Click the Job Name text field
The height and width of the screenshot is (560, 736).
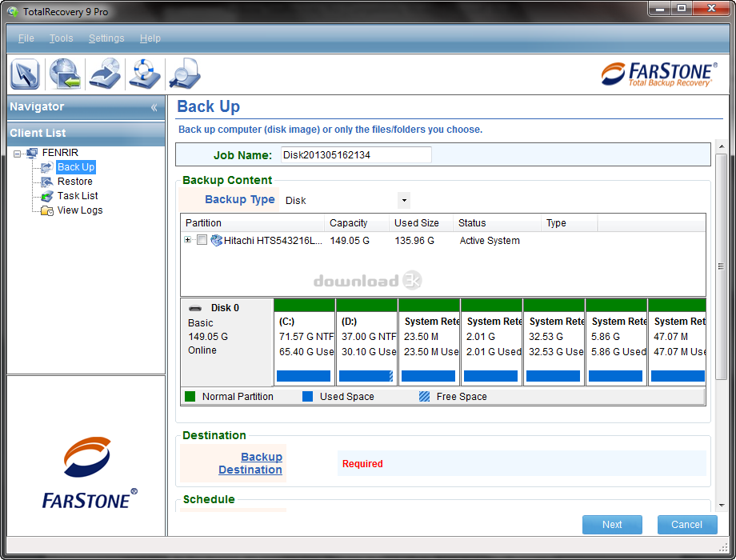355,155
